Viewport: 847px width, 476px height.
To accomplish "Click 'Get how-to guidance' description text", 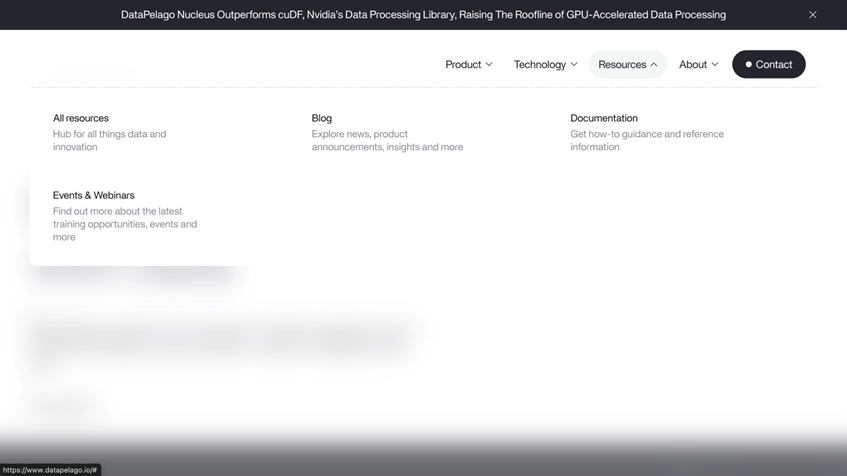I will tap(647, 140).
